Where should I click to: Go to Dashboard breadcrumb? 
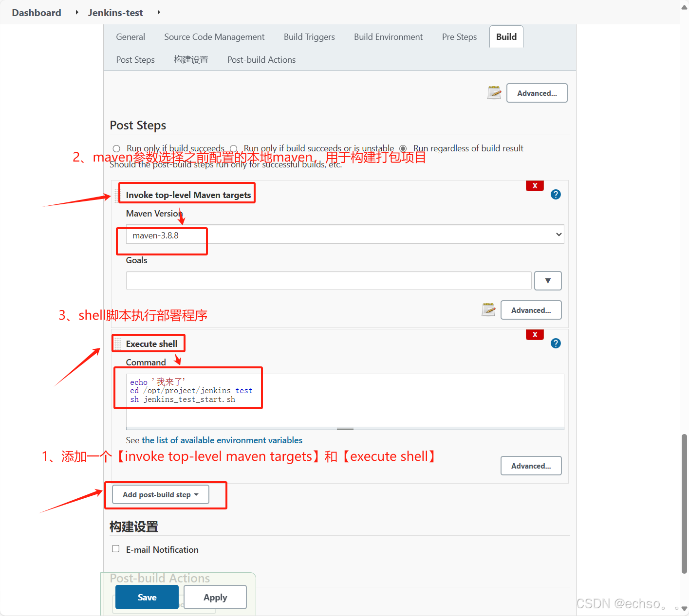pos(37,13)
